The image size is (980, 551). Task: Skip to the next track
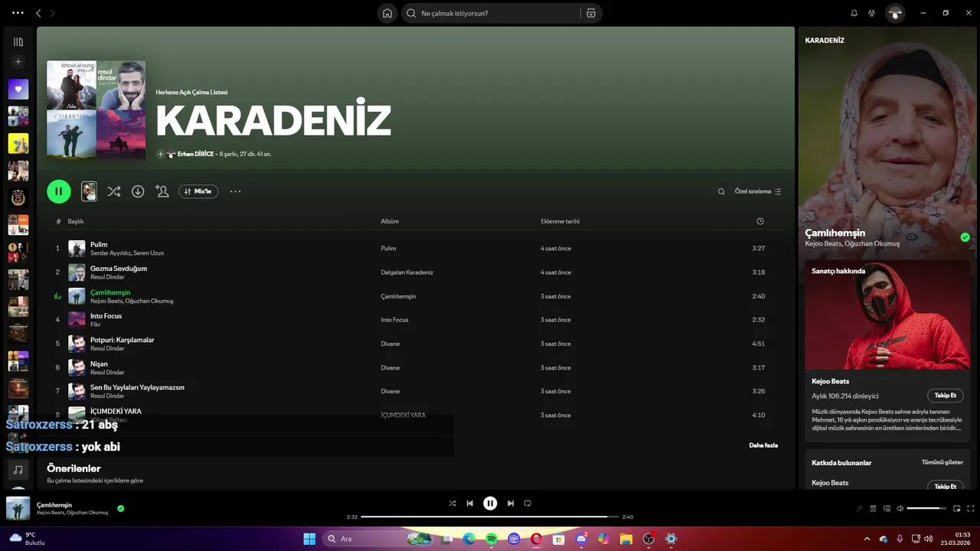coord(511,504)
